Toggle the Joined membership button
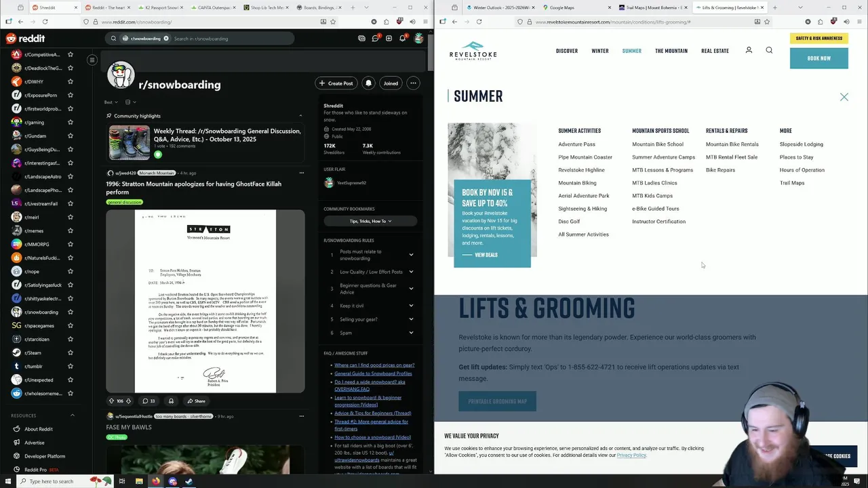 [391, 83]
